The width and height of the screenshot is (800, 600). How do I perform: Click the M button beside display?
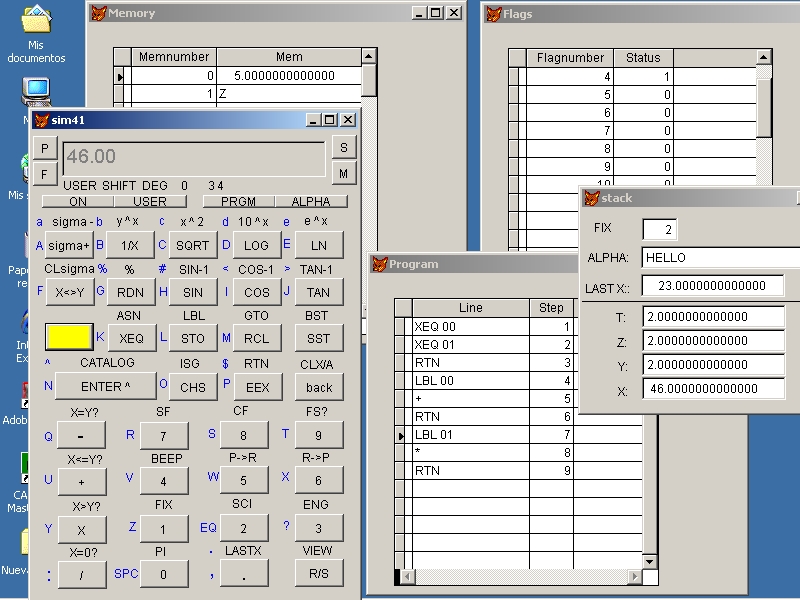coord(343,173)
